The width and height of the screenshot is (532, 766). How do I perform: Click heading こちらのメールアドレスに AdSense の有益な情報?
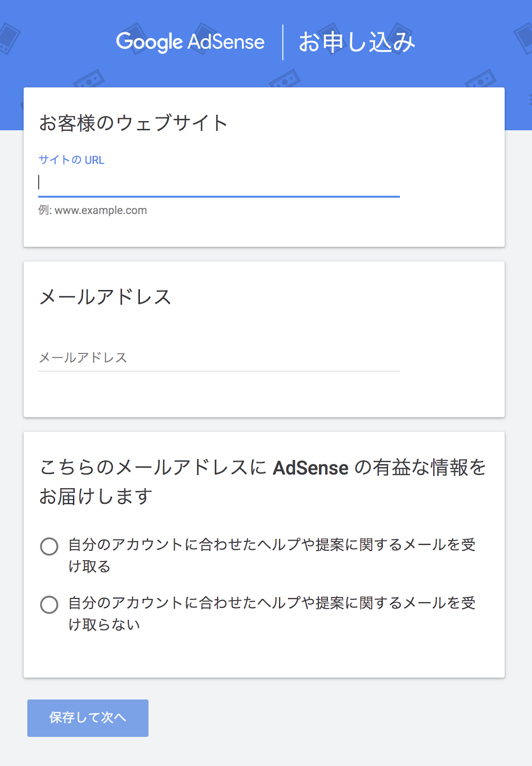click(263, 482)
